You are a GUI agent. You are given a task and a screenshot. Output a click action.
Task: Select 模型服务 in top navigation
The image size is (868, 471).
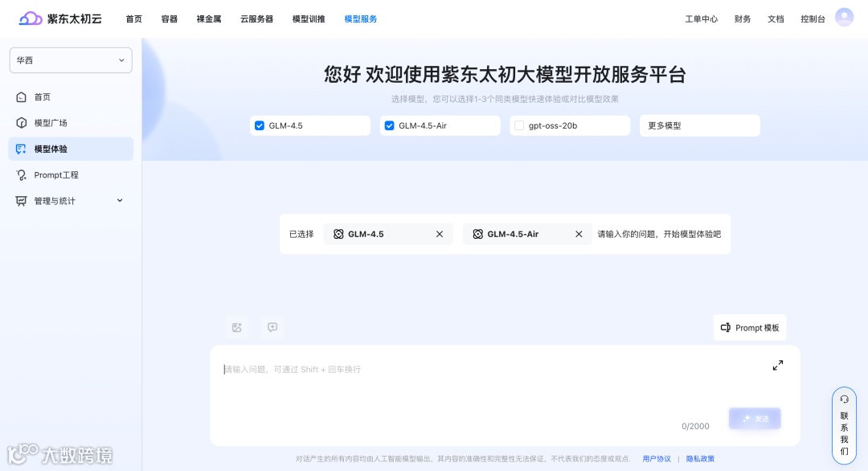point(360,18)
